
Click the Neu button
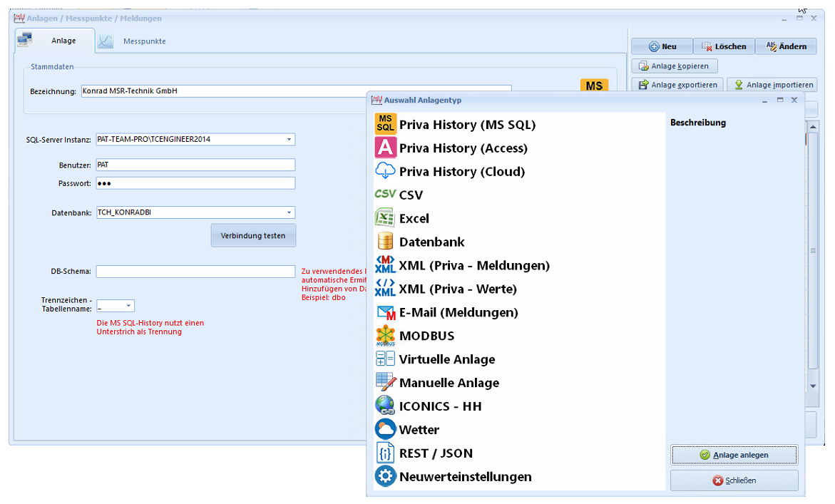coord(662,46)
